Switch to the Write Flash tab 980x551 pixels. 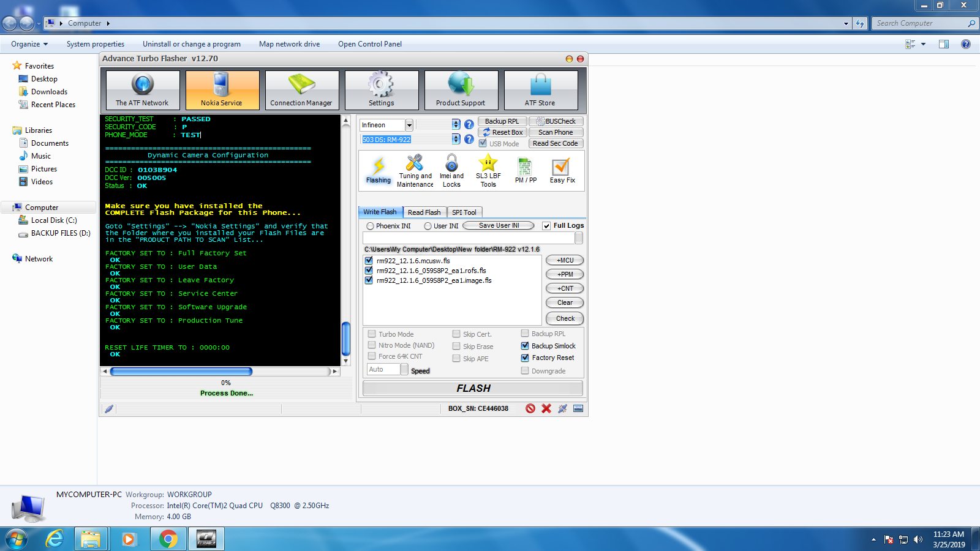tap(380, 212)
